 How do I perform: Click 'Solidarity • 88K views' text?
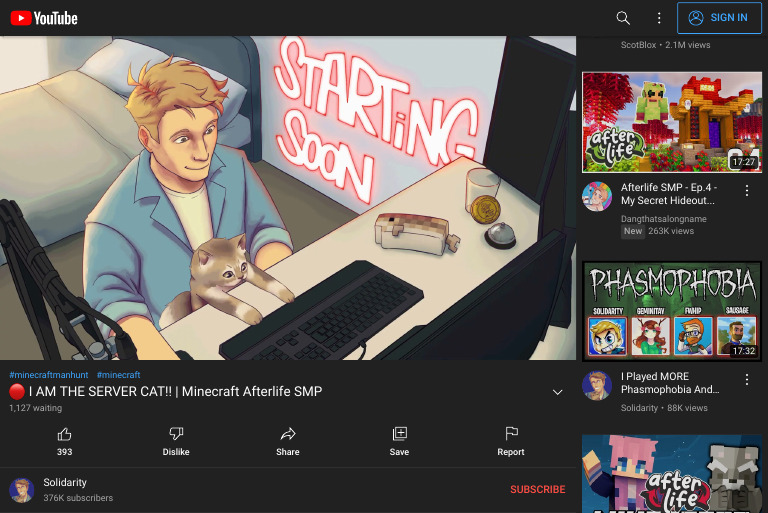[x=664, y=408]
